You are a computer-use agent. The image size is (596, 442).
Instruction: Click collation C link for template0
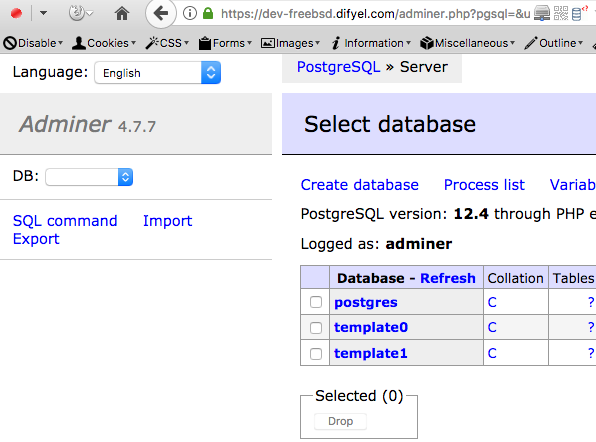[x=492, y=327]
